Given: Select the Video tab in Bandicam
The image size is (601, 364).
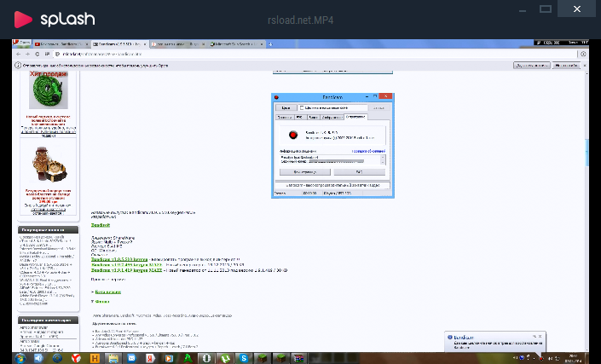Looking at the screenshot, I should (x=313, y=118).
